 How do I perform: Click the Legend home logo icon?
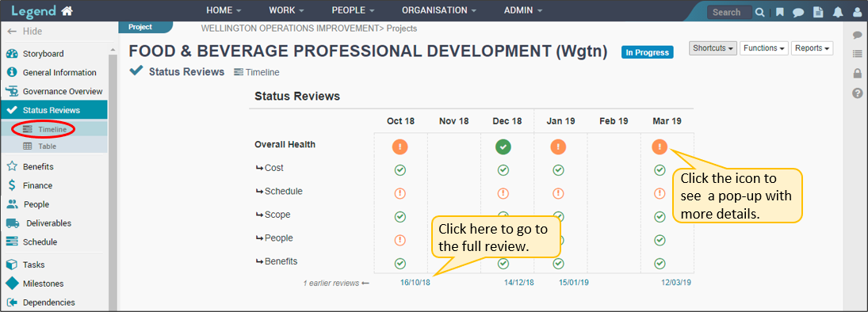(x=67, y=10)
